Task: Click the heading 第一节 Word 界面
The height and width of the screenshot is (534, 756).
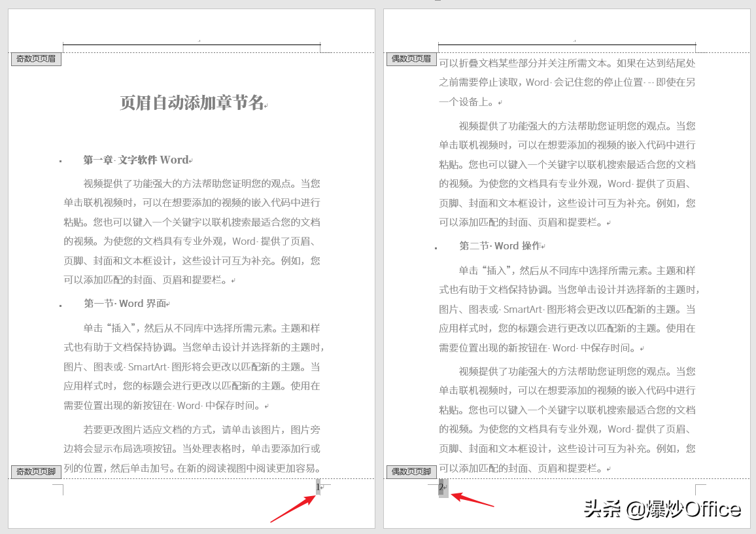Action: coord(126,303)
